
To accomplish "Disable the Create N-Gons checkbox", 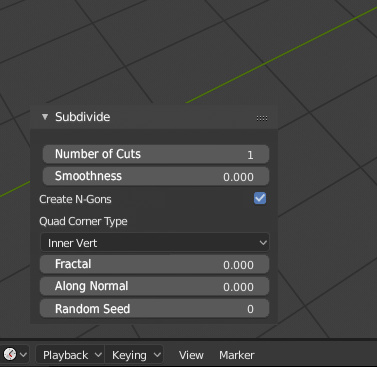I will tap(260, 198).
